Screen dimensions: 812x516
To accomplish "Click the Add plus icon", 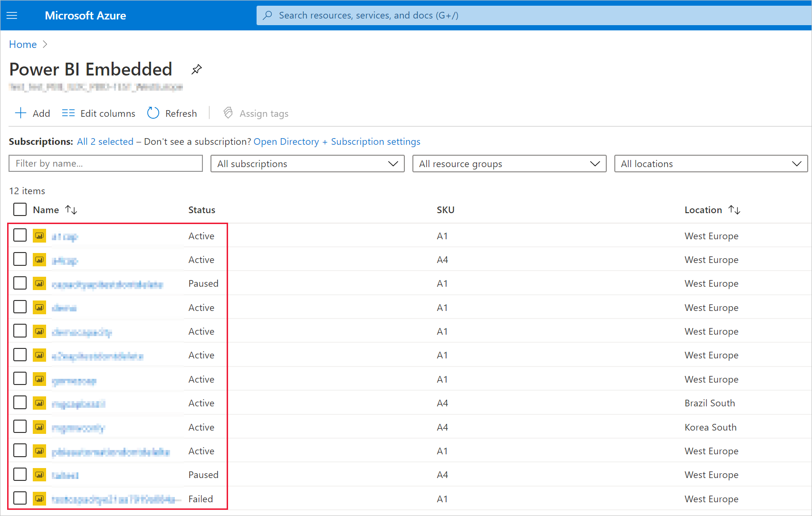I will 20,113.
